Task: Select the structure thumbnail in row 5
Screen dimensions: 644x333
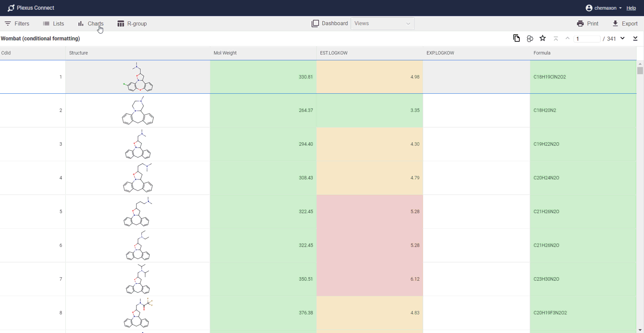Action: click(138, 211)
